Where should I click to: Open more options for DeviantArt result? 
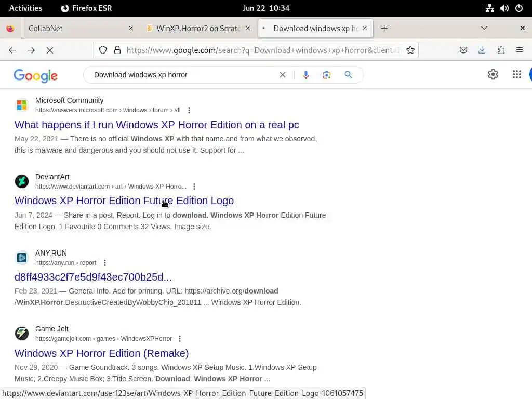(x=194, y=187)
